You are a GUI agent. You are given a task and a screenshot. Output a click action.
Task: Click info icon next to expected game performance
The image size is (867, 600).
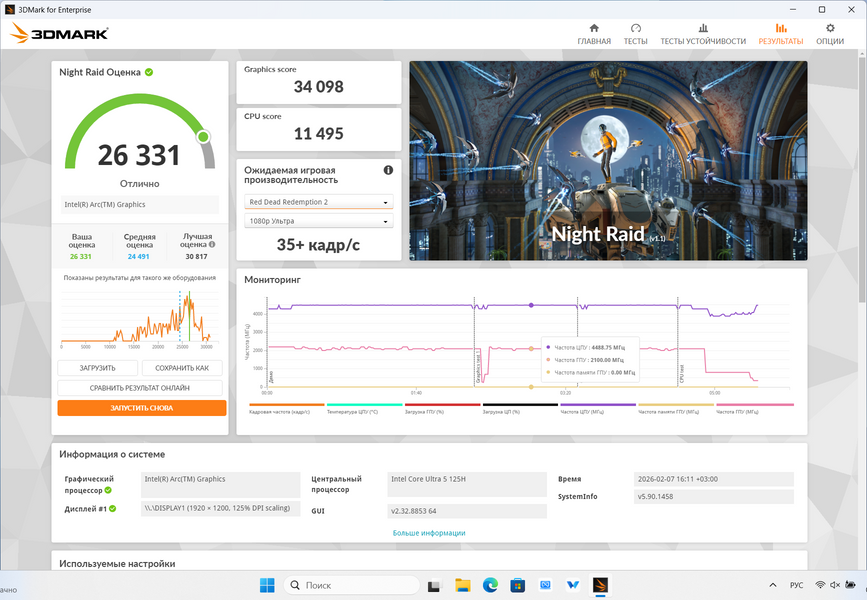(388, 171)
